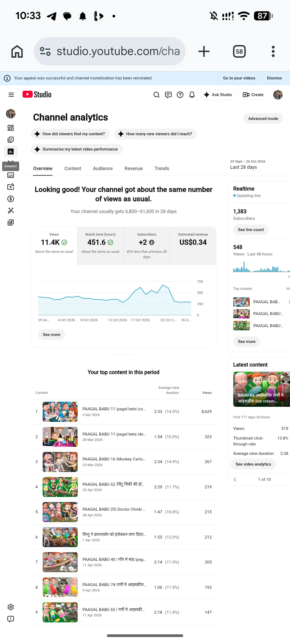Open PAAGAL BABU 16 Monkey Cartoon video row
The height and width of the screenshot is (644, 290).
(x=124, y=462)
